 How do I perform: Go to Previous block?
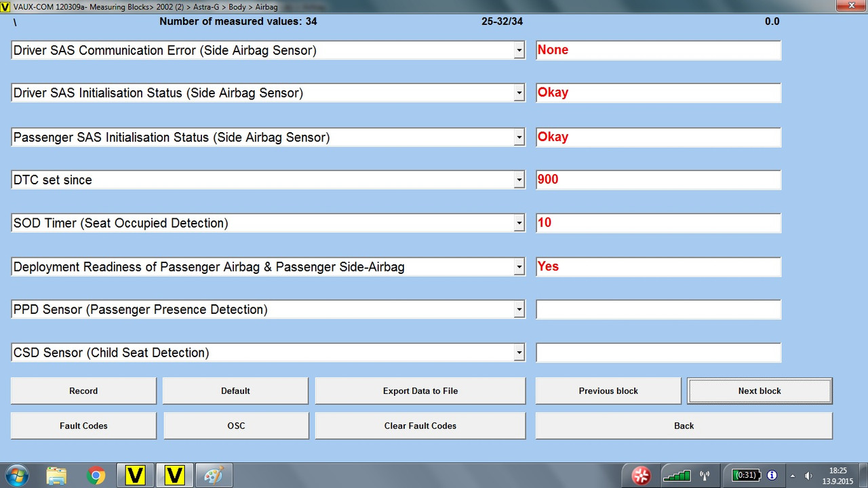pyautogui.click(x=608, y=391)
